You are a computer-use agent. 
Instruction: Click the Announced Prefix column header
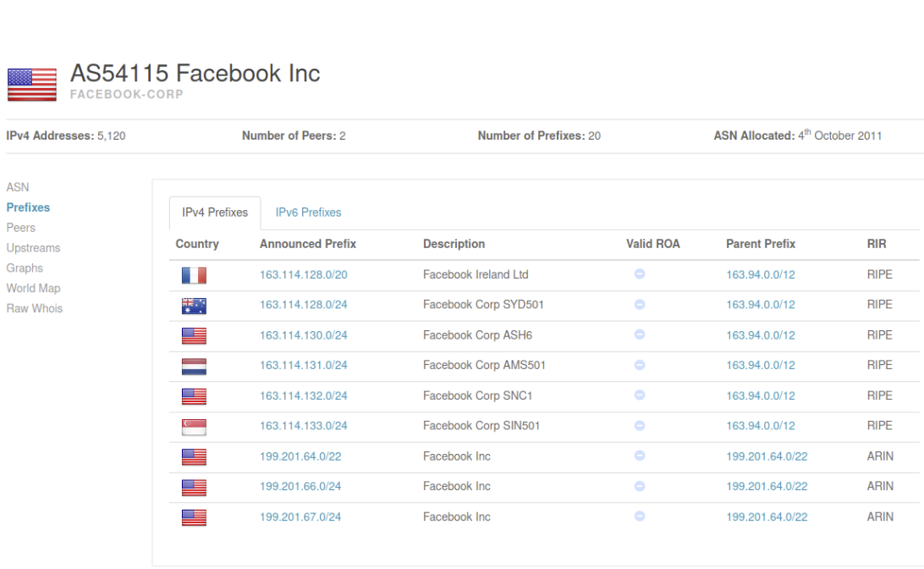308,244
